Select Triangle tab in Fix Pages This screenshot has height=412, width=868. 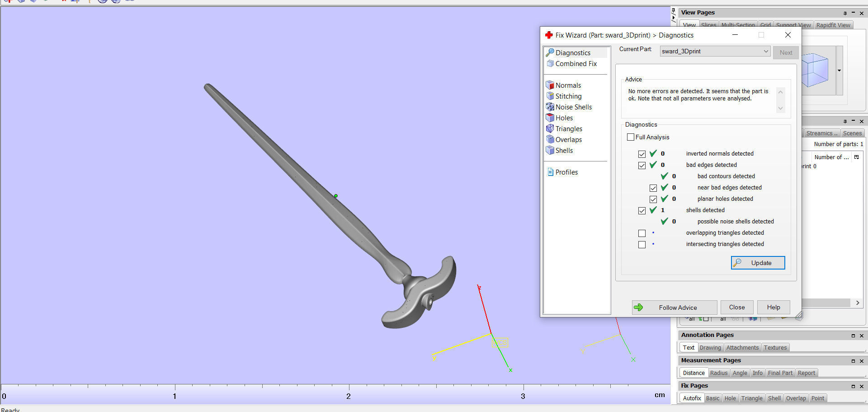(x=752, y=398)
